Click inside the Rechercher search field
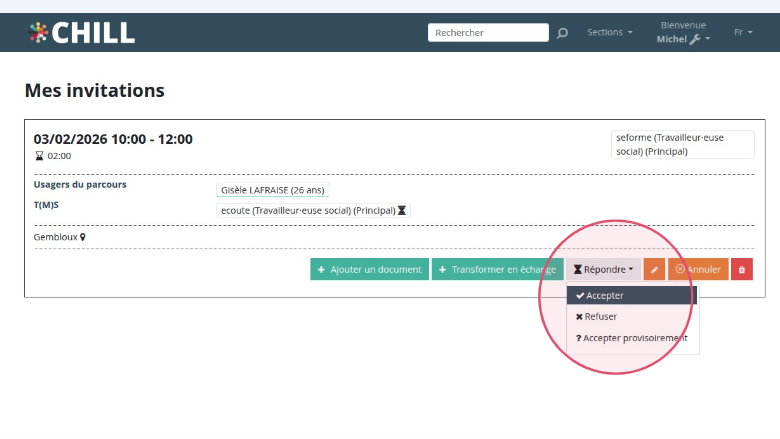This screenshot has width=780, height=439. click(x=488, y=33)
